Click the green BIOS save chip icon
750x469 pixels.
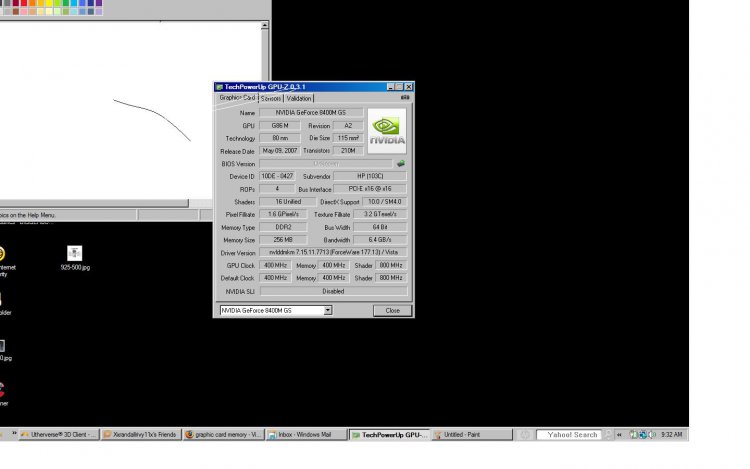pyautogui.click(x=401, y=164)
